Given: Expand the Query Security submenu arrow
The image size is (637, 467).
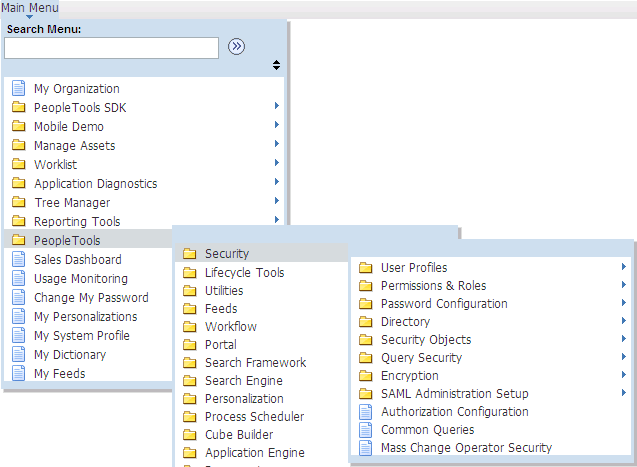Looking at the screenshot, I should (624, 357).
